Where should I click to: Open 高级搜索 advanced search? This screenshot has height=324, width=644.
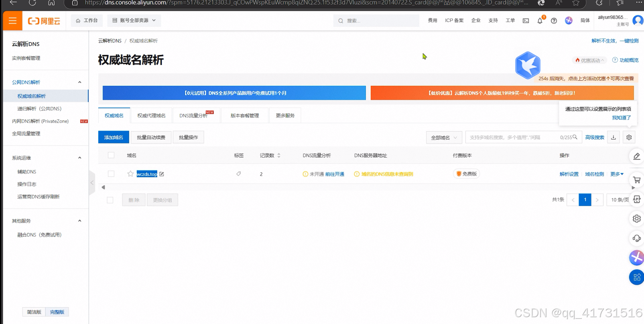click(x=595, y=138)
